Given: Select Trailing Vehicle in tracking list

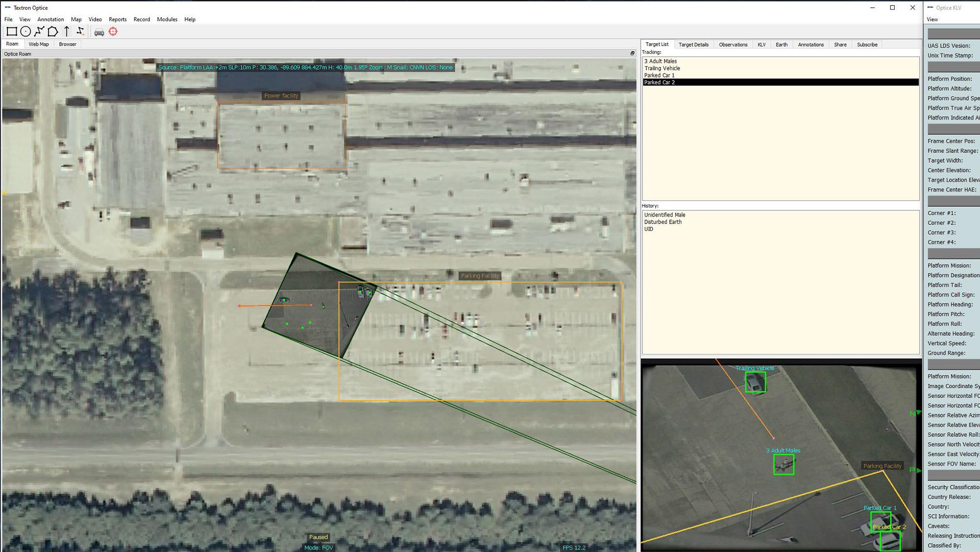Looking at the screenshot, I should click(x=662, y=69).
